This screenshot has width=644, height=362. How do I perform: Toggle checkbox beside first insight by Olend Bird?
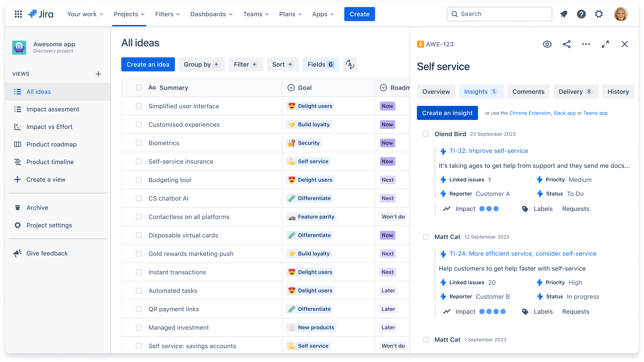(426, 134)
